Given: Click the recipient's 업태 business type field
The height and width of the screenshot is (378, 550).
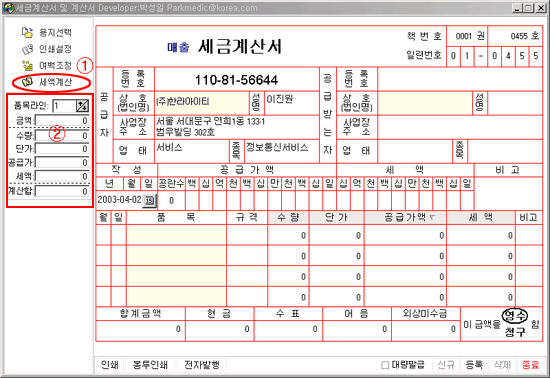Looking at the screenshot, I should click(x=415, y=151).
